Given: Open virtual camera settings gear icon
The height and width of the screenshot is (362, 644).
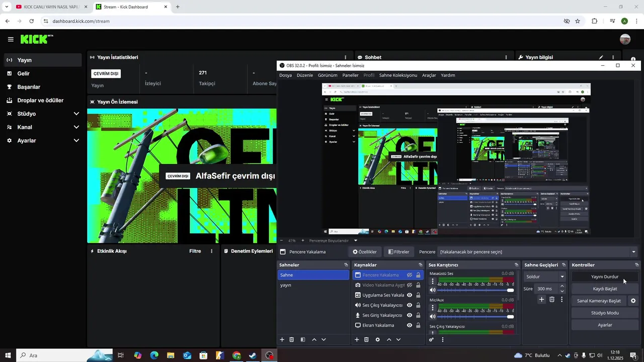Looking at the screenshot, I should 633,301.
